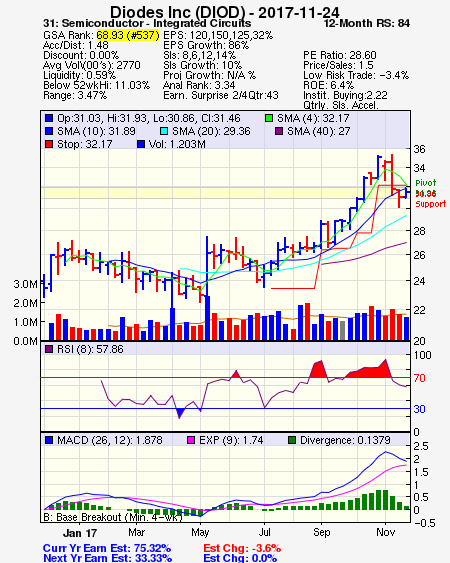Click the Low Risk Trade: -3.4% value
The height and width of the screenshot is (563, 450).
pos(356,75)
